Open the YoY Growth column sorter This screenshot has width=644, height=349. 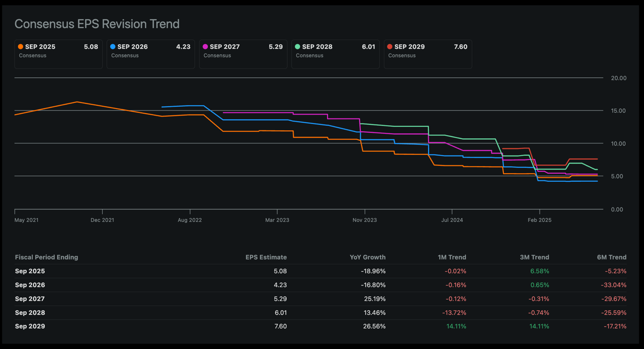pos(368,257)
